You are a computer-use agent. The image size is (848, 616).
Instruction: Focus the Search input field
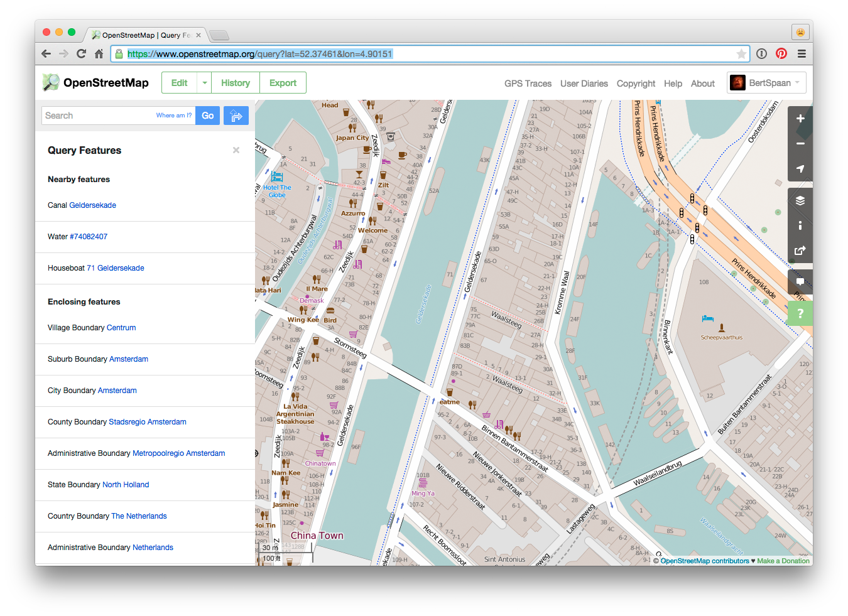click(x=98, y=116)
